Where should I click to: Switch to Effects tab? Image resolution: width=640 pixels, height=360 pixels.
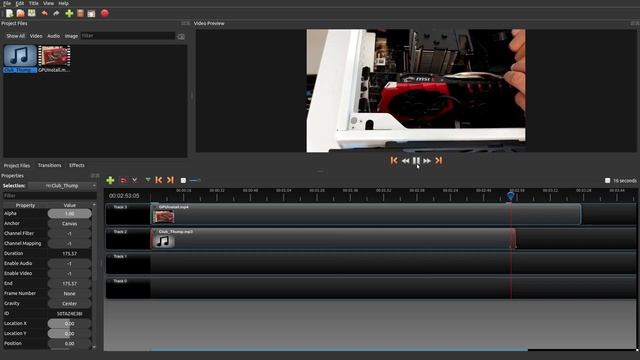tap(77, 165)
